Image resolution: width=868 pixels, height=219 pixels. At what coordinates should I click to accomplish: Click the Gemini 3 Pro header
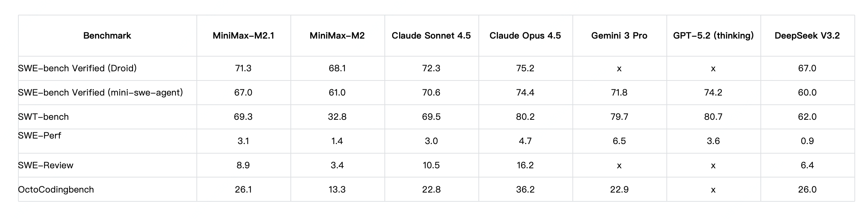point(619,36)
